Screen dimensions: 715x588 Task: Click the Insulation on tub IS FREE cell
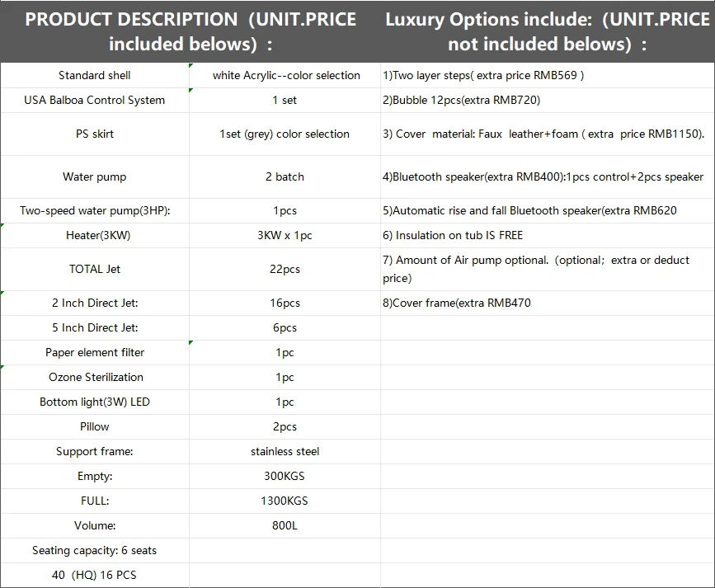click(x=548, y=235)
